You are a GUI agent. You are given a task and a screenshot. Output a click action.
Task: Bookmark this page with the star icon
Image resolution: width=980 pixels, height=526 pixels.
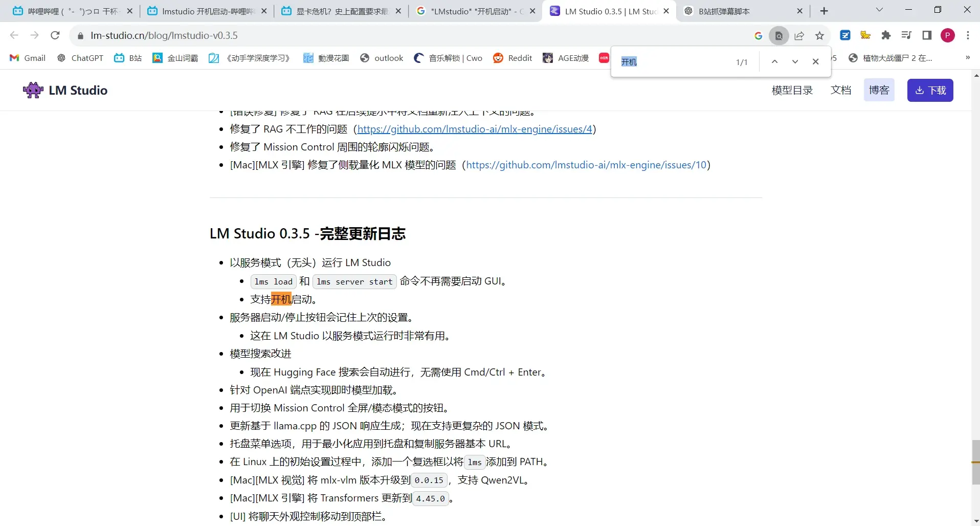click(x=820, y=35)
